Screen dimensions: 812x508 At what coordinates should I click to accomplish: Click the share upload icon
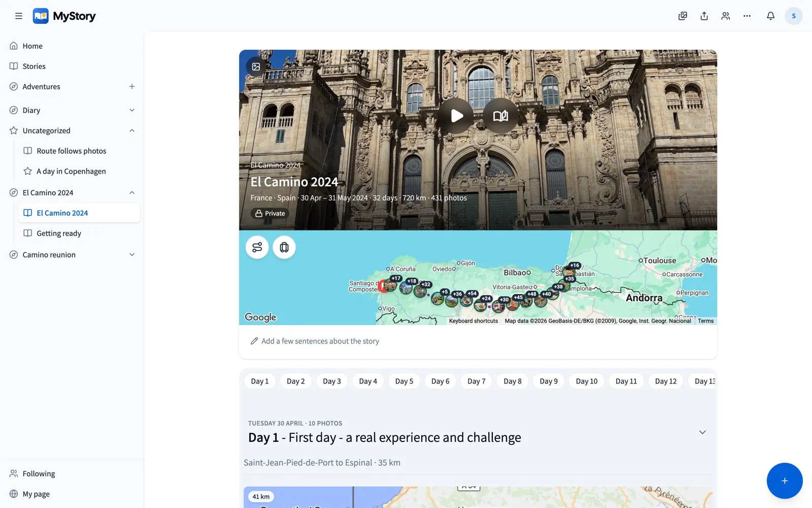coord(704,16)
